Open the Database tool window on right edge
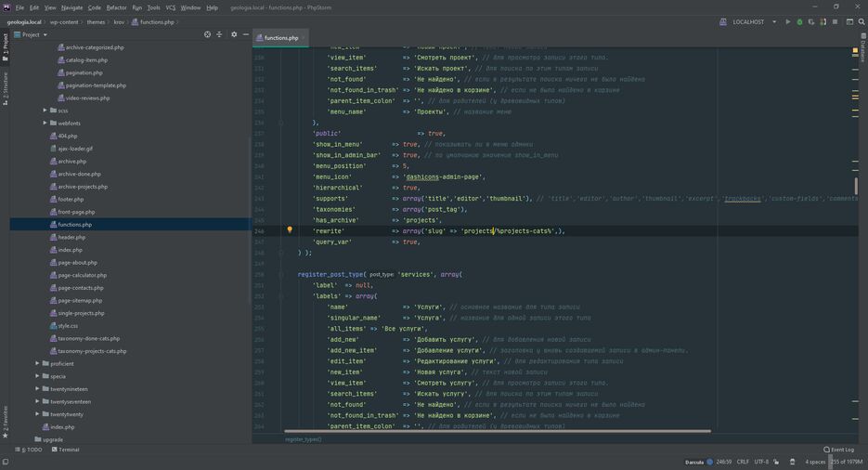 tap(863, 47)
